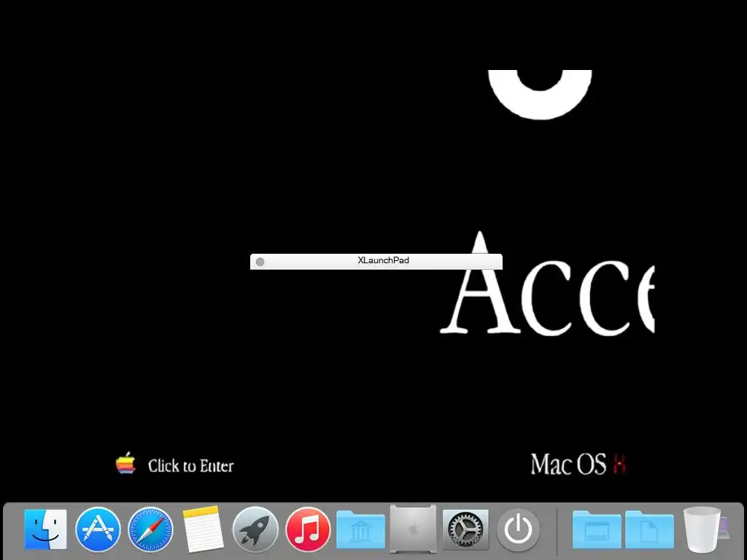The height and width of the screenshot is (560, 747).
Task: Open iTunes red music note icon
Action: coord(308,529)
